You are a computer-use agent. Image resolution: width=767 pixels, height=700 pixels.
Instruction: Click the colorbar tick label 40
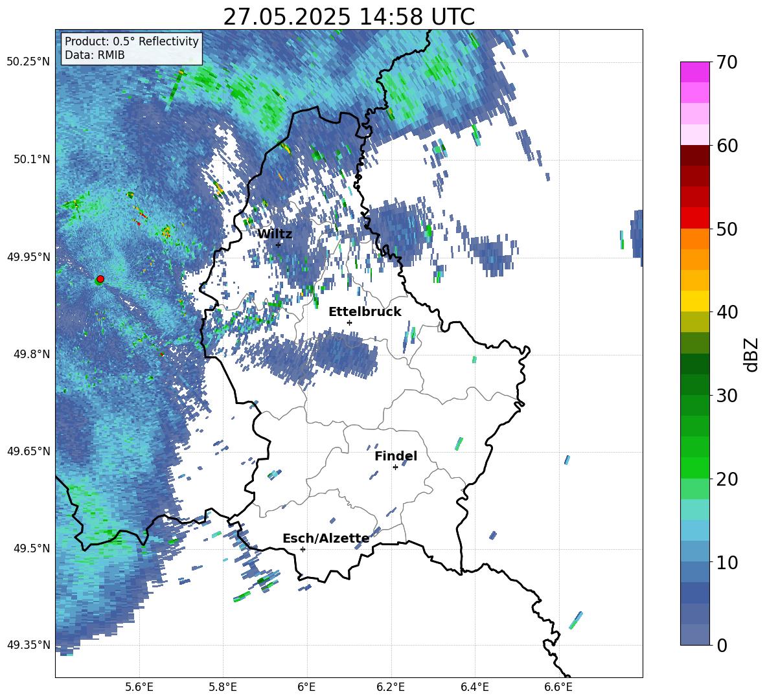click(x=727, y=312)
